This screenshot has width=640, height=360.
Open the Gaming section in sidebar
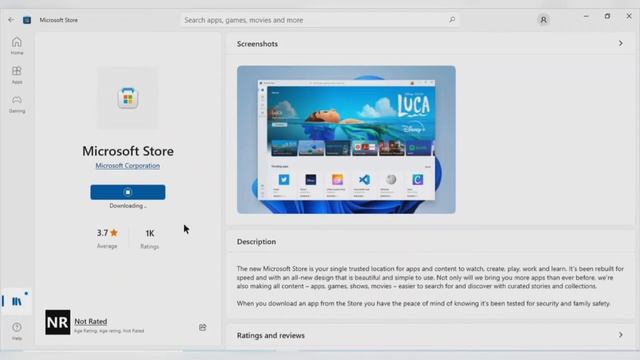(x=17, y=104)
